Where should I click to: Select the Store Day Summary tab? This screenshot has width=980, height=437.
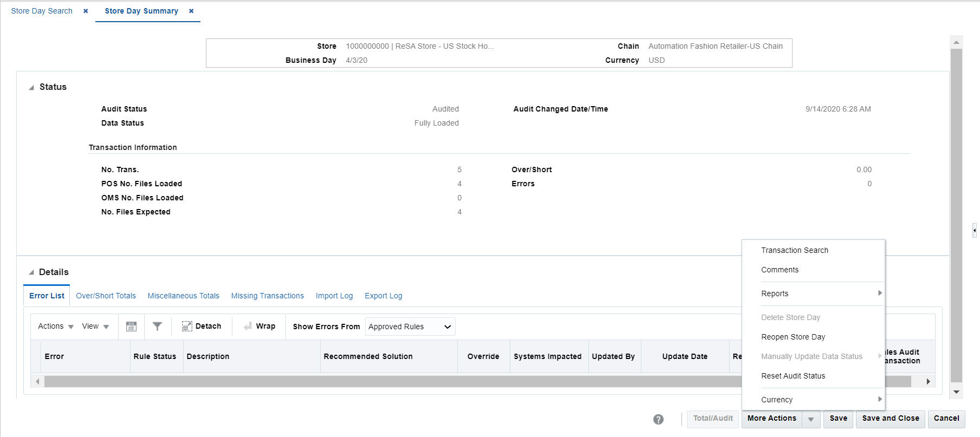coord(141,11)
